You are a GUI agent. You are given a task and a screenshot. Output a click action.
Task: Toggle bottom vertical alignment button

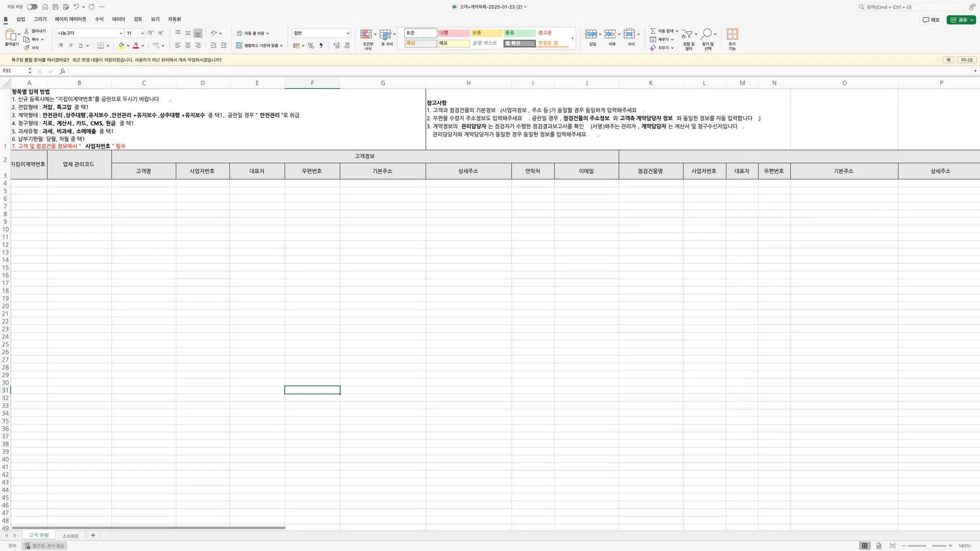(x=198, y=33)
